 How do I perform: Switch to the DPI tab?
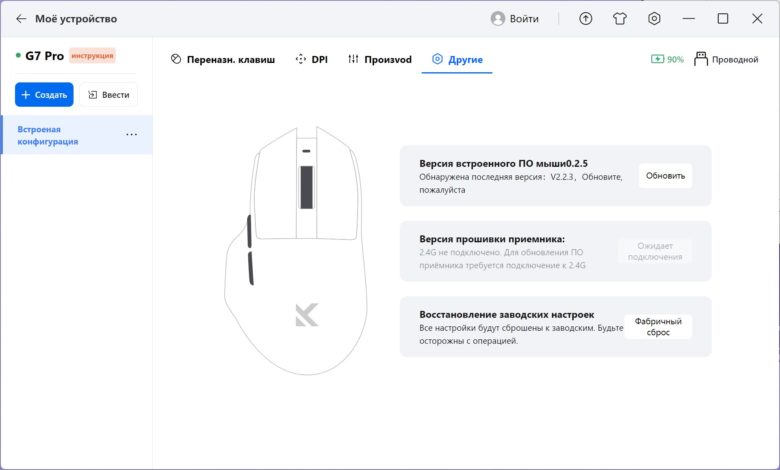pos(311,59)
